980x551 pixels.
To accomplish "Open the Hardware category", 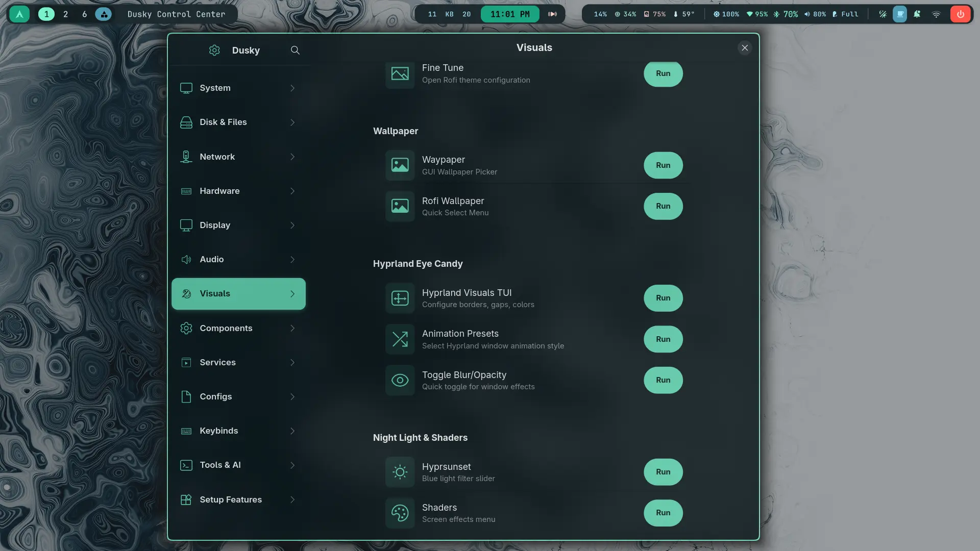I will click(238, 191).
